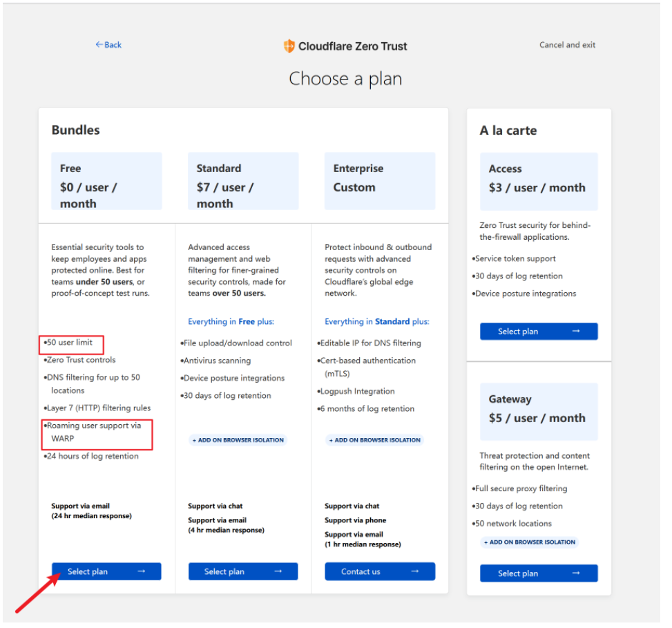This screenshot has height=628, width=672.
Task: Select the Free bundle plan button
Action: (x=106, y=571)
